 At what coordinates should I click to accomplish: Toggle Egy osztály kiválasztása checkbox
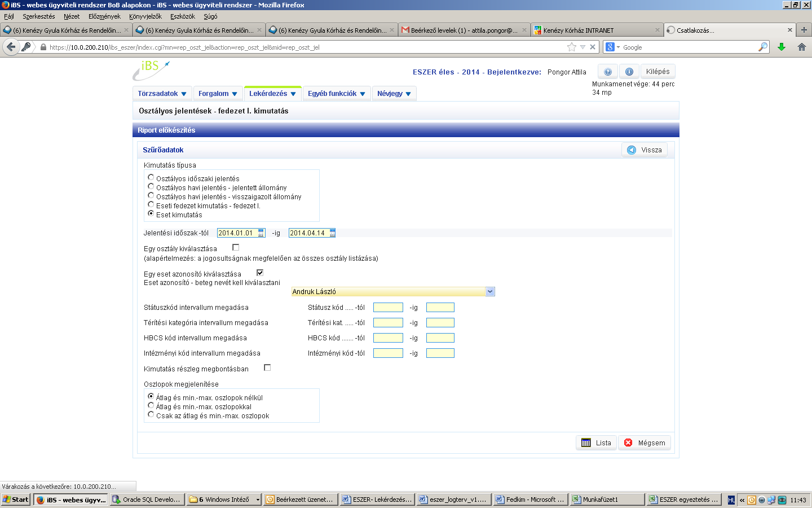pyautogui.click(x=236, y=247)
